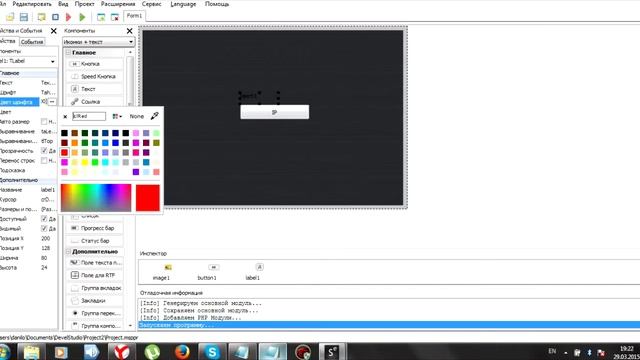Click the large red color preview square

[x=148, y=198]
